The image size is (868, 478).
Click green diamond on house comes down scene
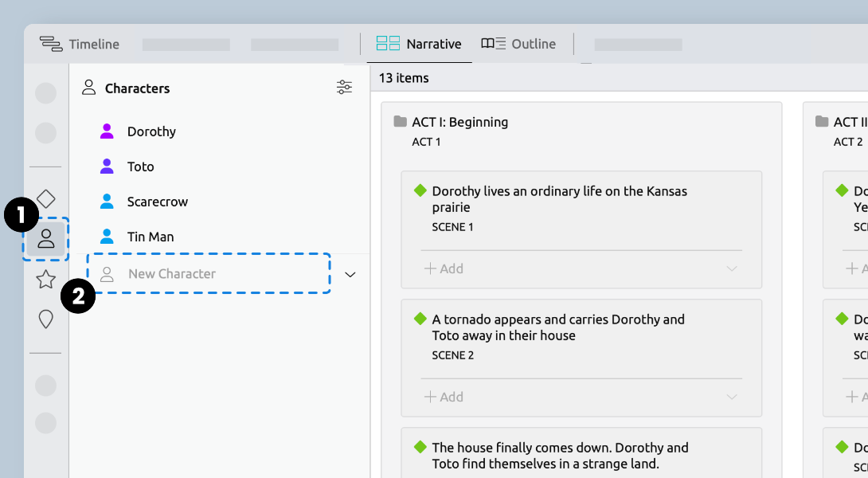click(420, 446)
